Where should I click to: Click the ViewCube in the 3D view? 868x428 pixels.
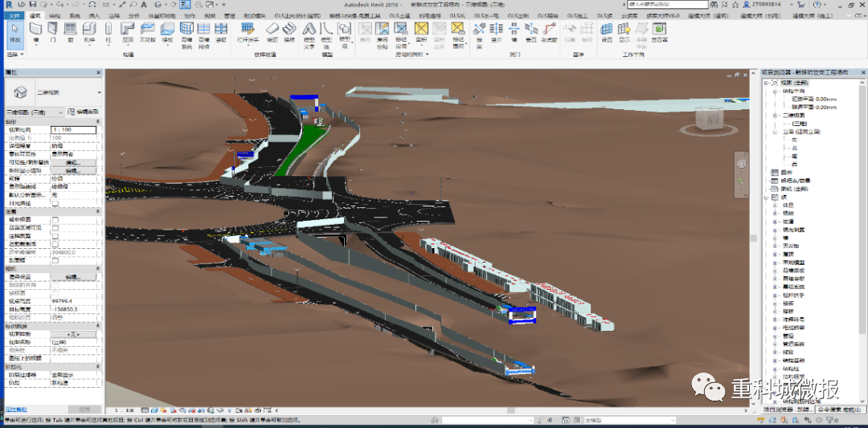coord(709,120)
